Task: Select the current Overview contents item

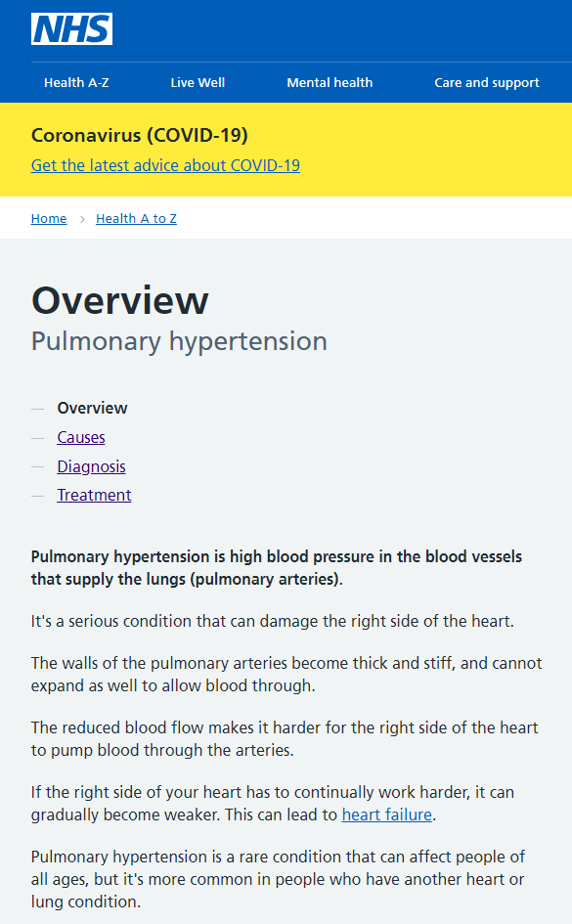Action: [x=93, y=408]
